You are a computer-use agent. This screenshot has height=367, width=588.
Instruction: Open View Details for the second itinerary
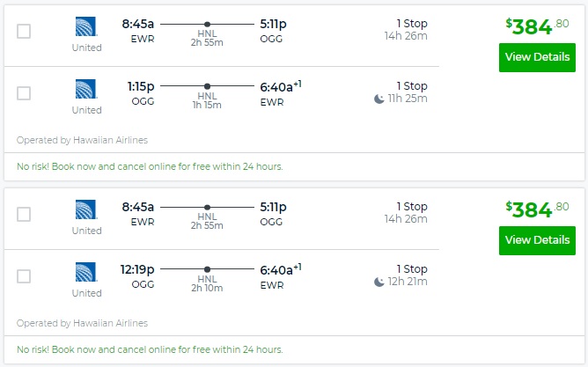coord(537,240)
